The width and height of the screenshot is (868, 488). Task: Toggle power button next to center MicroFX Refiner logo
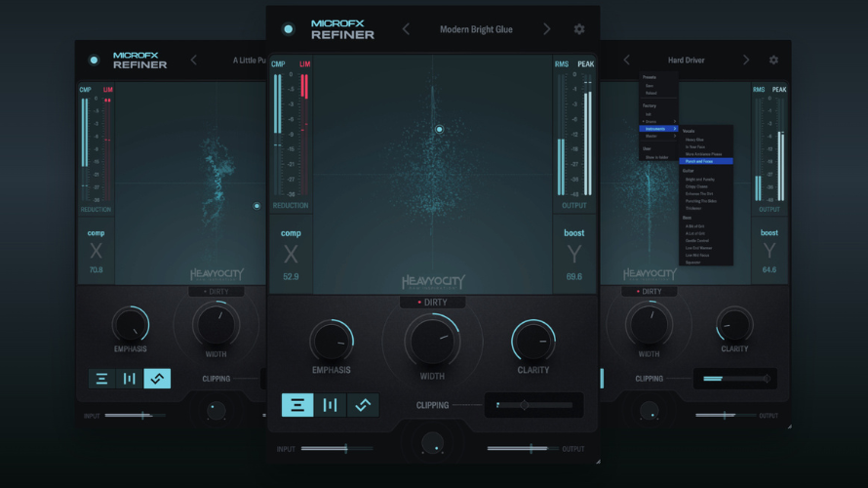(x=288, y=29)
